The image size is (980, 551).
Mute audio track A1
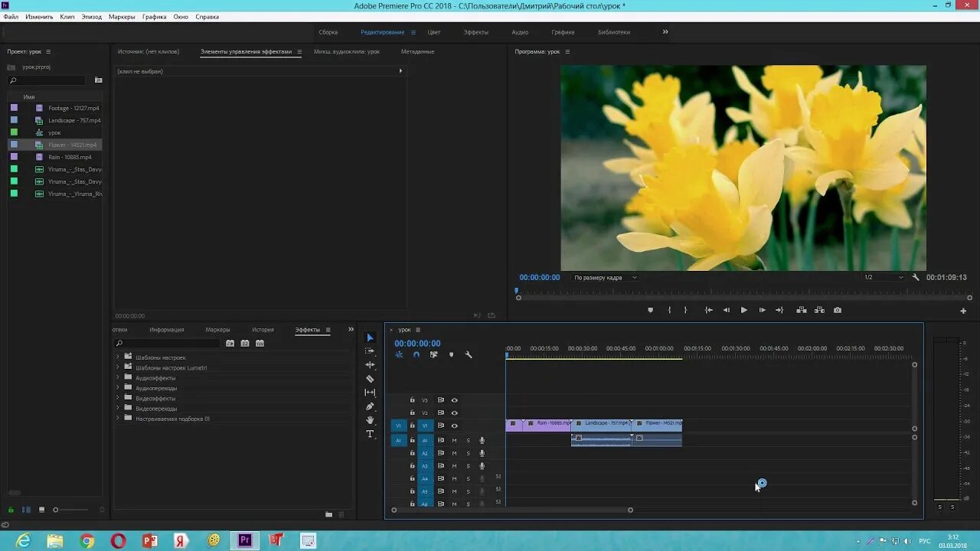click(x=454, y=440)
